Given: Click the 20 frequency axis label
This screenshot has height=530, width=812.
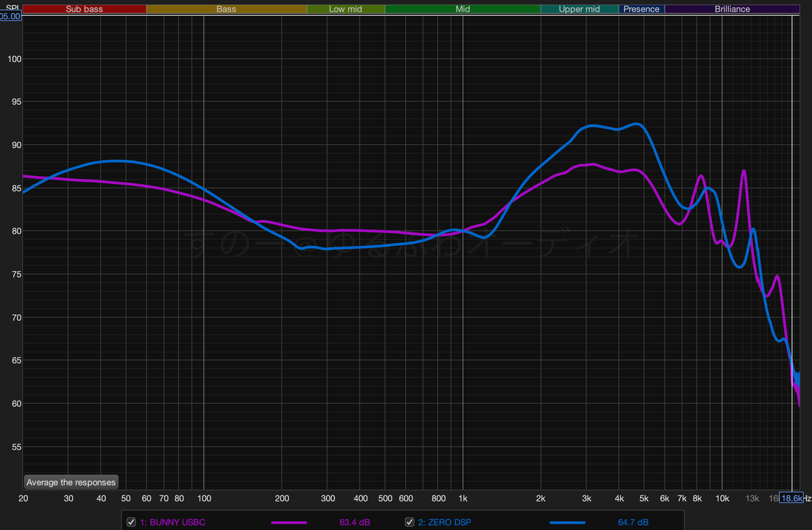Looking at the screenshot, I should click(x=24, y=498).
